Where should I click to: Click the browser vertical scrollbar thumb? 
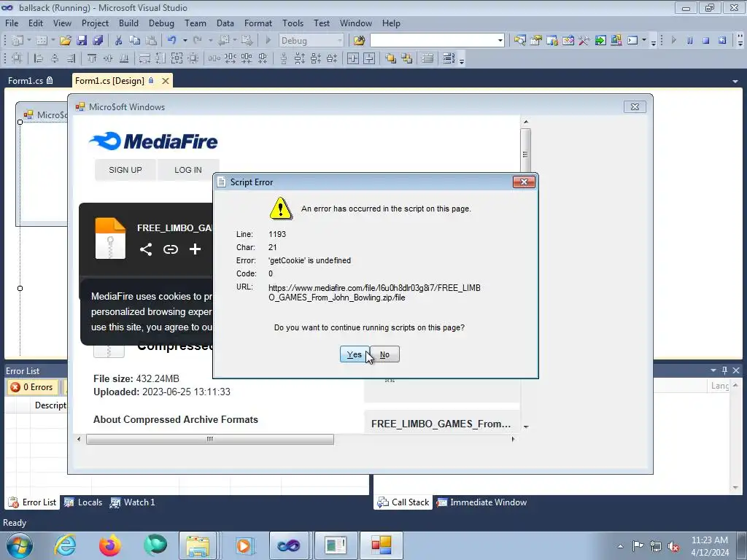point(525,151)
